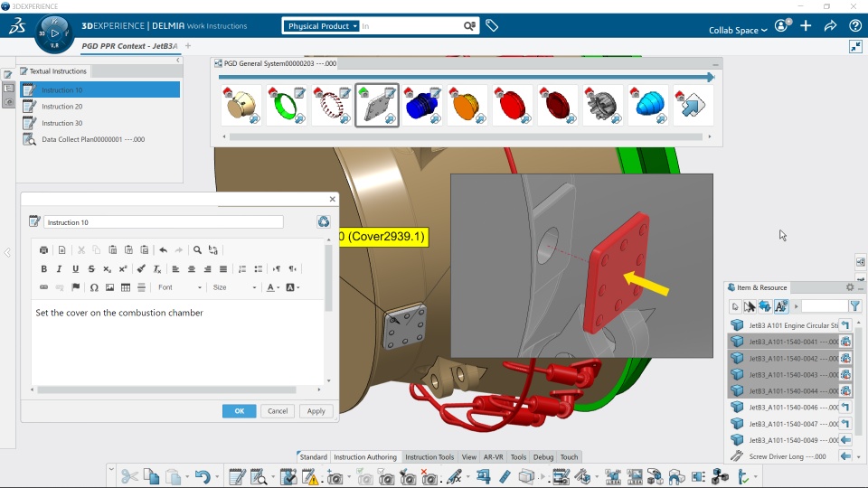Screen dimensions: 868x488
Task: Open the undo history dropdown arrow
Action: pyautogui.click(x=217, y=476)
